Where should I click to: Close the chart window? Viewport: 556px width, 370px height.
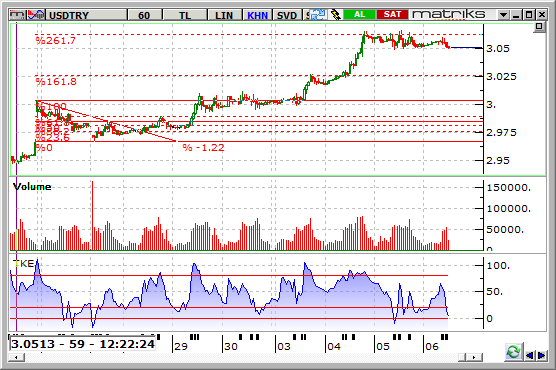541,15
